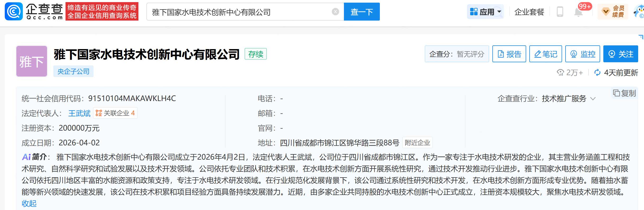
Task: Expand the 技术推广服务 industry dropdown
Action: click(x=593, y=99)
